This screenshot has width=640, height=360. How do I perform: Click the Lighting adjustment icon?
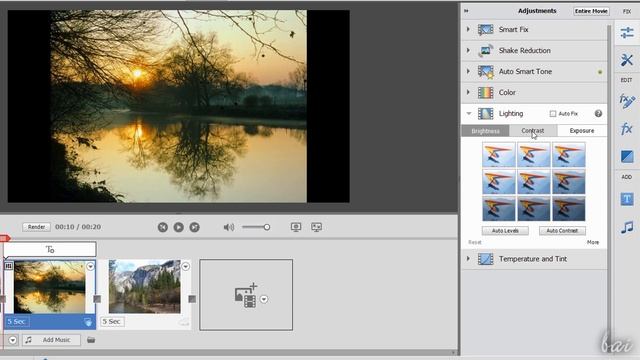coord(485,113)
